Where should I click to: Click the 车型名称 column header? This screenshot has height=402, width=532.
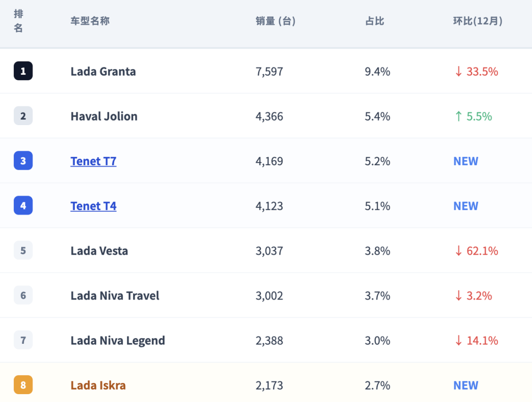[x=90, y=21]
